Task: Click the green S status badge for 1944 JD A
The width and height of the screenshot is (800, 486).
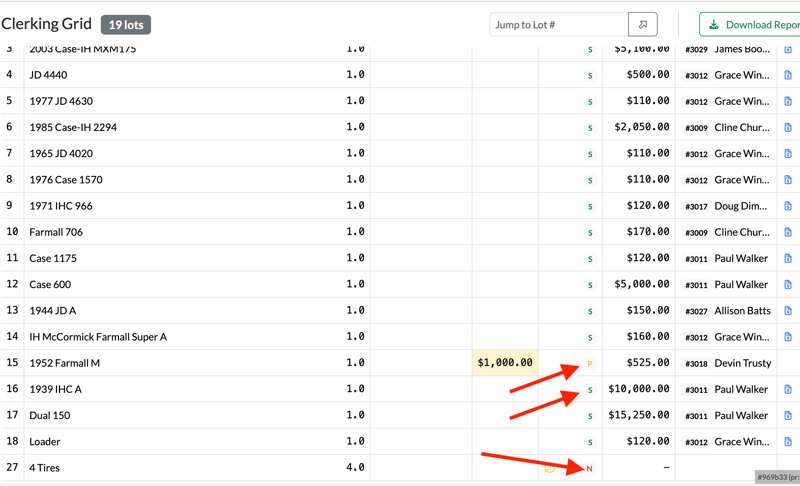Action: coord(590,311)
